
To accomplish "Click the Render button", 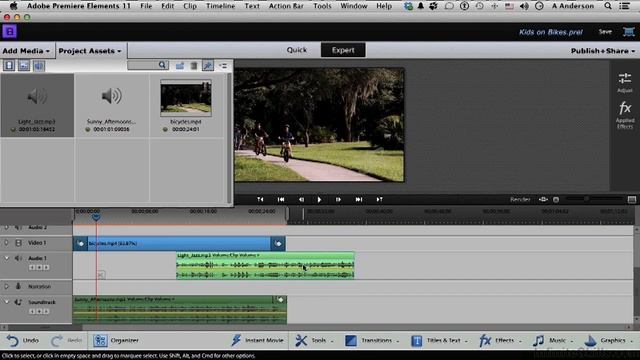I will (x=520, y=200).
